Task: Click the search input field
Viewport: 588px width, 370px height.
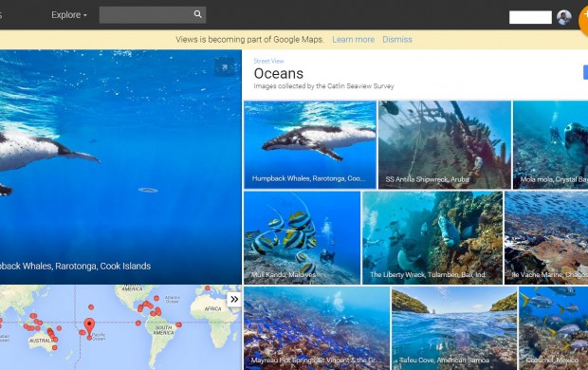Action: point(146,14)
